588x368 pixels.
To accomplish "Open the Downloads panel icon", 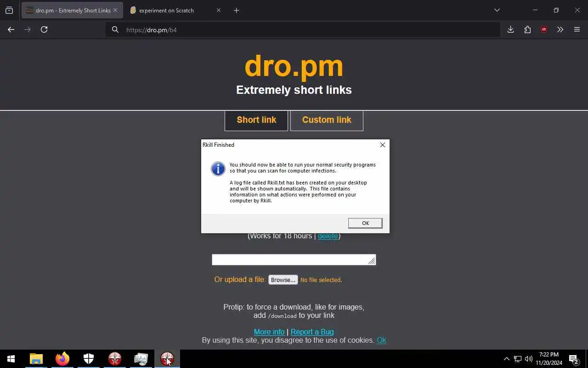I will [x=510, y=29].
